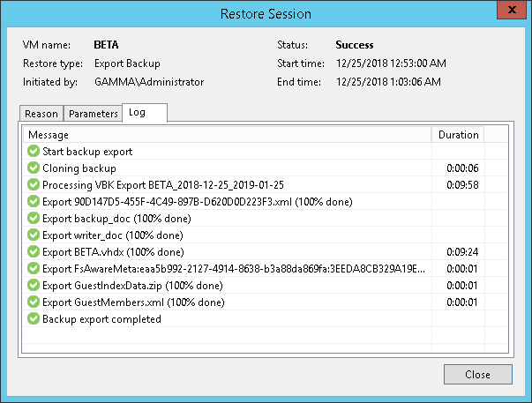Click the success icon next to Cloning backup
This screenshot has width=532, height=403.
coord(34,168)
